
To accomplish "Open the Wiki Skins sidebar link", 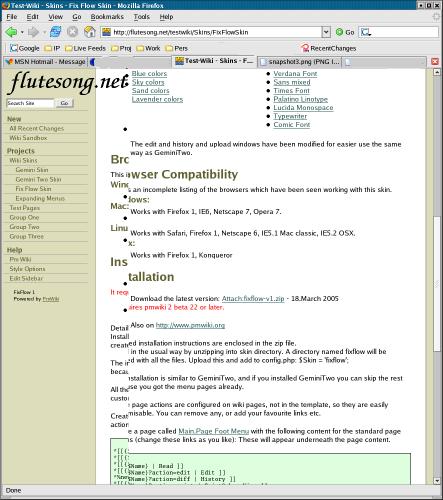I will click(x=23, y=160).
